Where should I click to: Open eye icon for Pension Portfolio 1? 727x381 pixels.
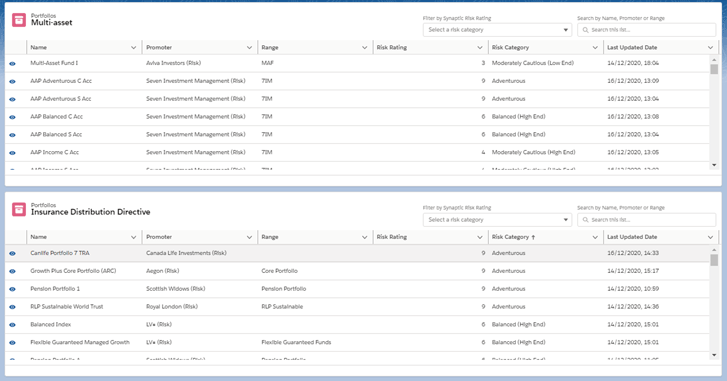(13, 289)
